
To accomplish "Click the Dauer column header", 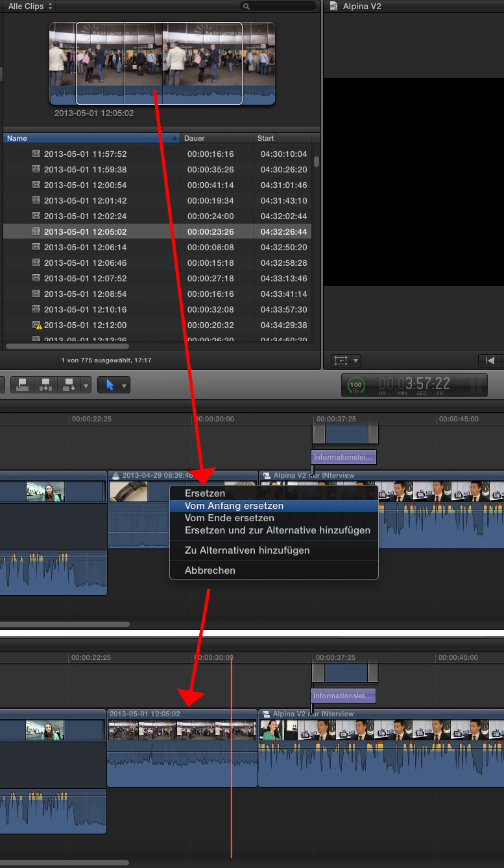I will pos(215,138).
